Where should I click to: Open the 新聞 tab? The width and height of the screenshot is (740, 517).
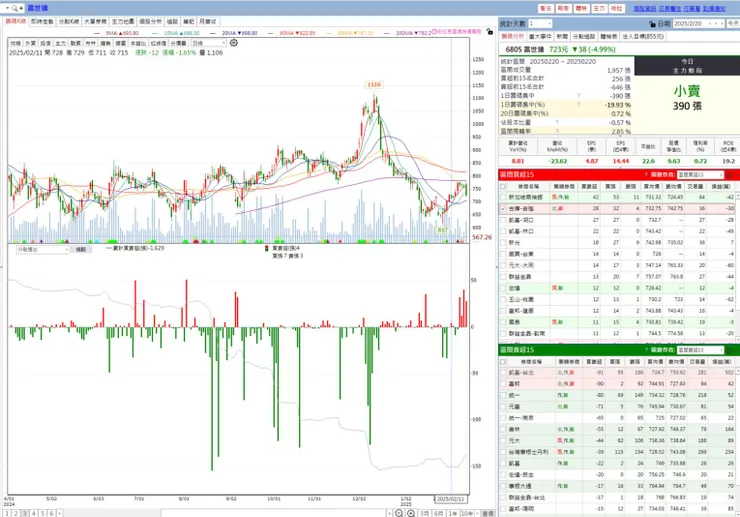[x=562, y=36]
